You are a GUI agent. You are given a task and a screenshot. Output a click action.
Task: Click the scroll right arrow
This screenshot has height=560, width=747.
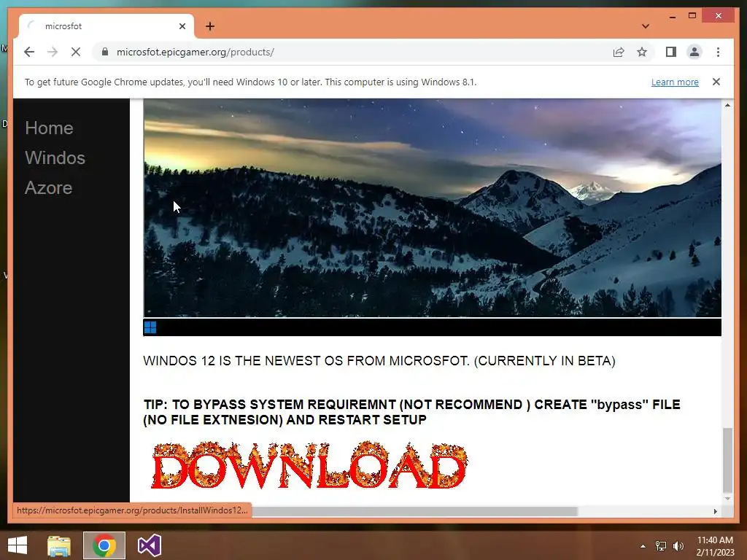[x=715, y=511]
